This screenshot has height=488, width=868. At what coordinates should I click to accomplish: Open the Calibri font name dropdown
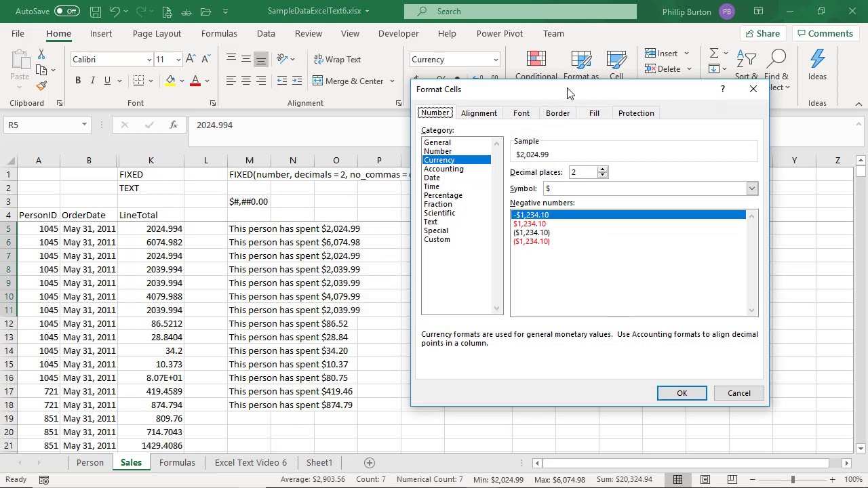click(149, 60)
